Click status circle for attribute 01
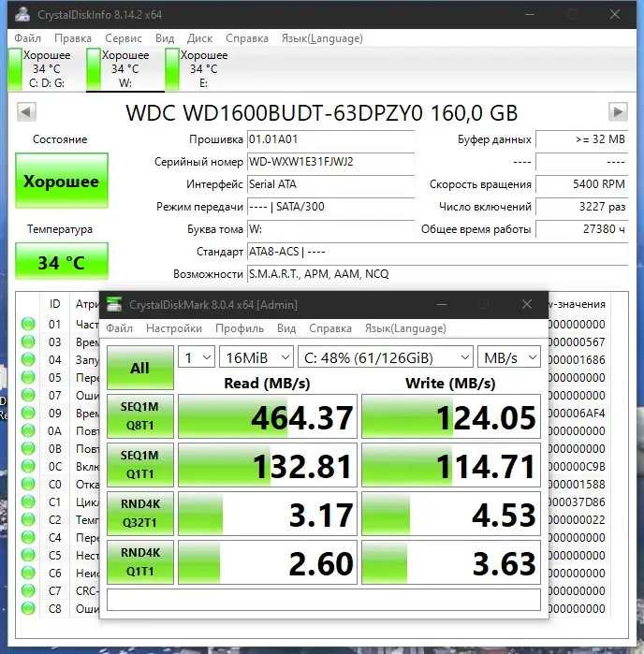The height and width of the screenshot is (654, 644). (x=28, y=324)
